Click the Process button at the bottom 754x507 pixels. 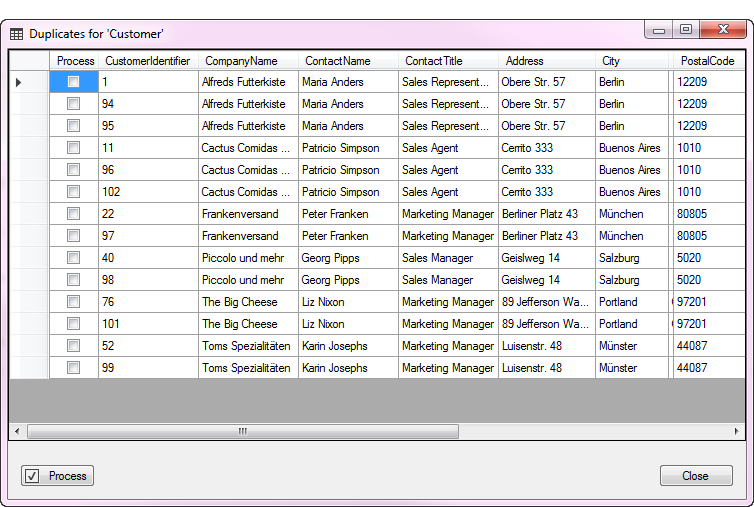[57, 476]
